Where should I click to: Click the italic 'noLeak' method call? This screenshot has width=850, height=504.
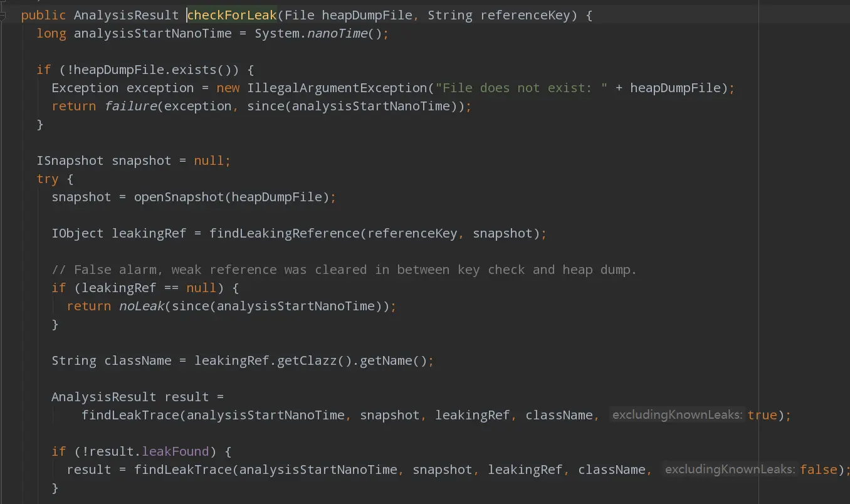coord(142,306)
